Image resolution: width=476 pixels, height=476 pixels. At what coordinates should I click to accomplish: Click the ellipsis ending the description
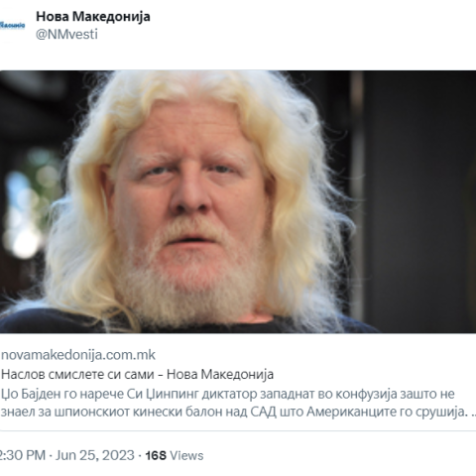(473, 416)
